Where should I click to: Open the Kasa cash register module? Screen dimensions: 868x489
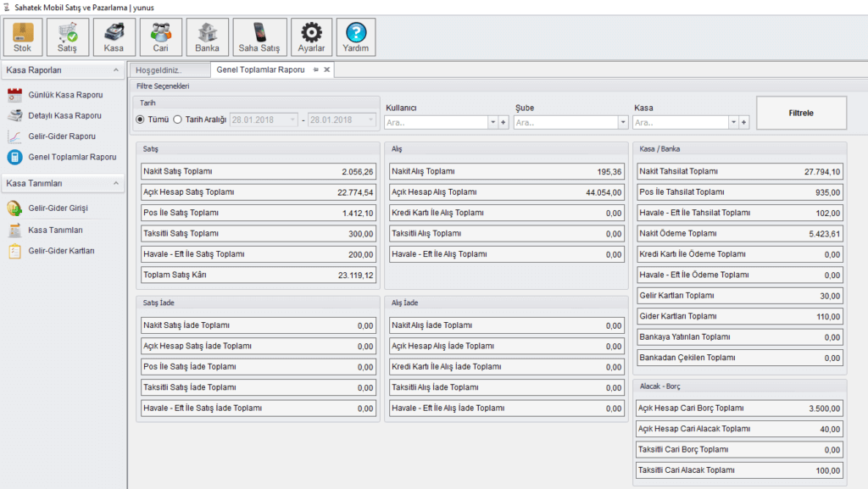[114, 36]
